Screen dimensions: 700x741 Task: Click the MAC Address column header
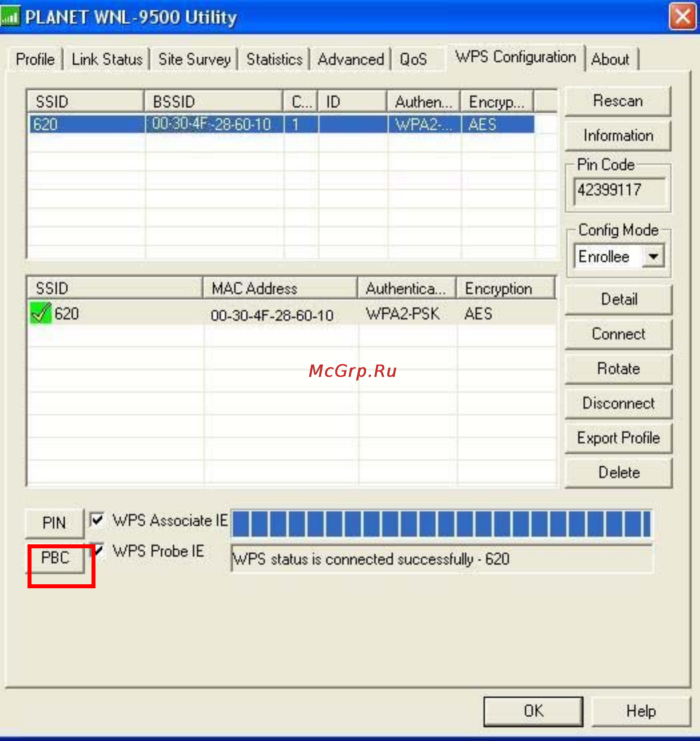[280, 288]
